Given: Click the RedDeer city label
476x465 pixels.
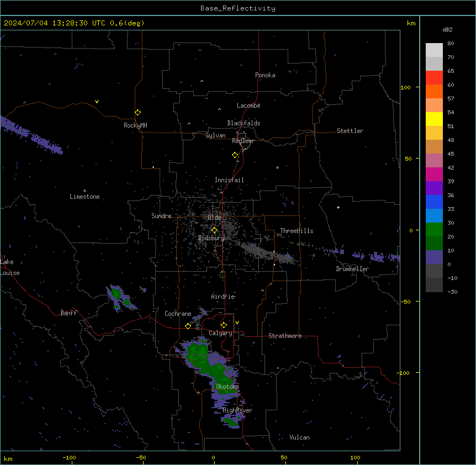Looking at the screenshot, I should 243,141.
